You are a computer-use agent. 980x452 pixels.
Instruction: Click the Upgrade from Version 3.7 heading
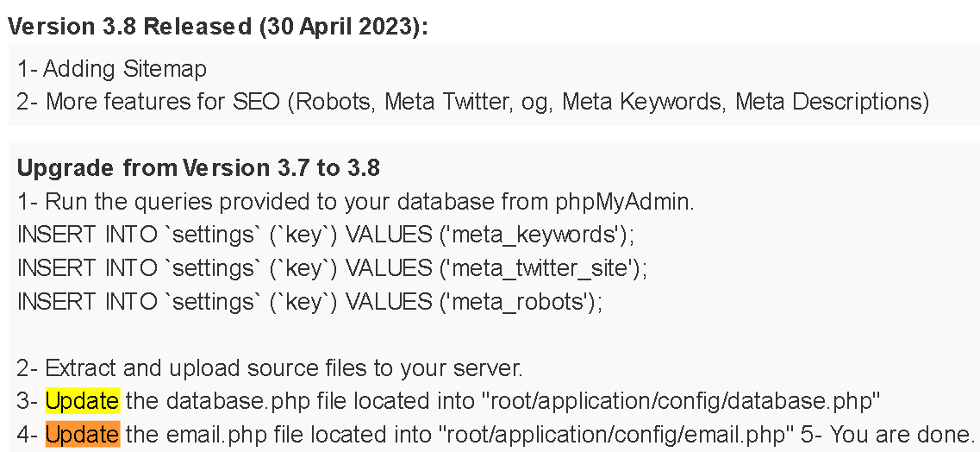[x=199, y=167]
